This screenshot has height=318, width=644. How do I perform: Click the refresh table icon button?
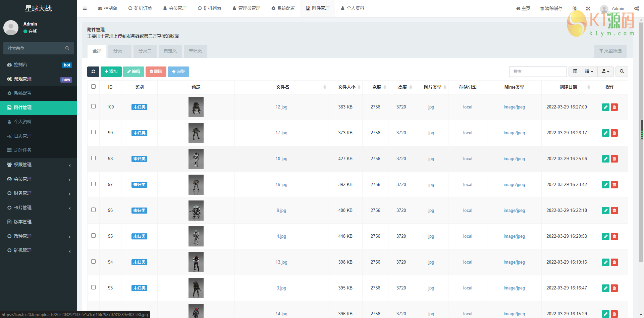pyautogui.click(x=93, y=72)
